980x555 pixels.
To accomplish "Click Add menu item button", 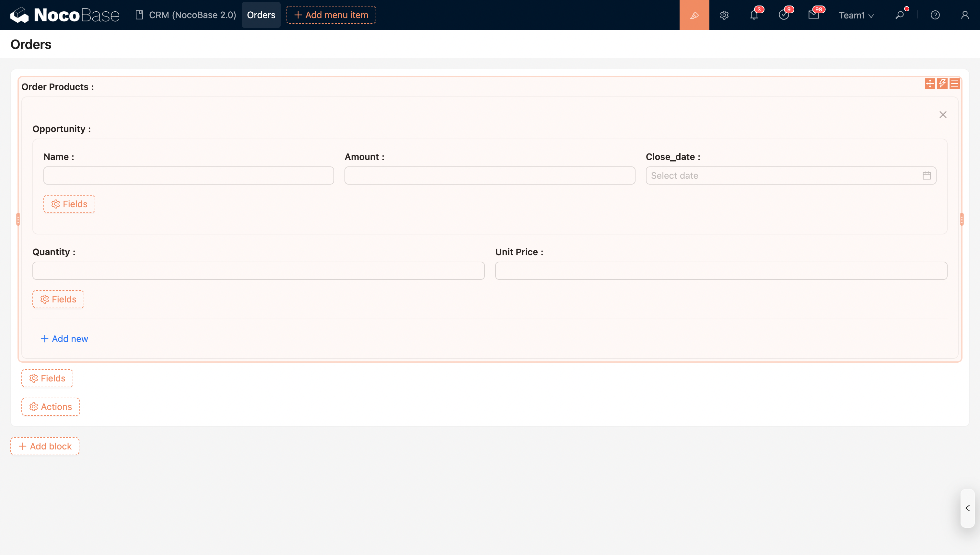I will pyautogui.click(x=331, y=15).
